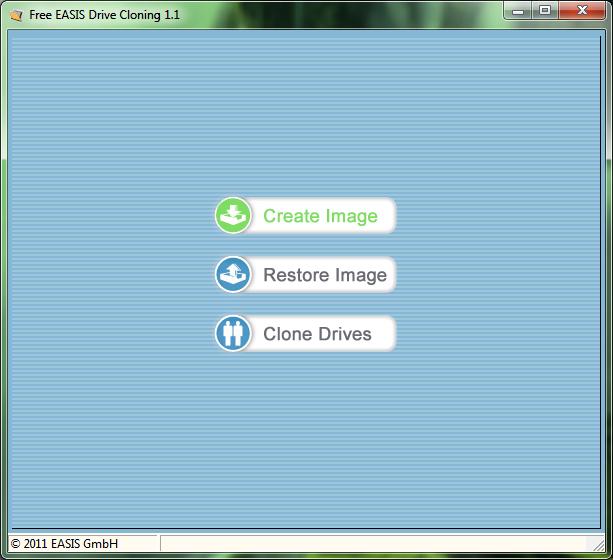613x560 pixels.
Task: Minimize the EASIS Drive Cloning window
Action: click(x=518, y=11)
